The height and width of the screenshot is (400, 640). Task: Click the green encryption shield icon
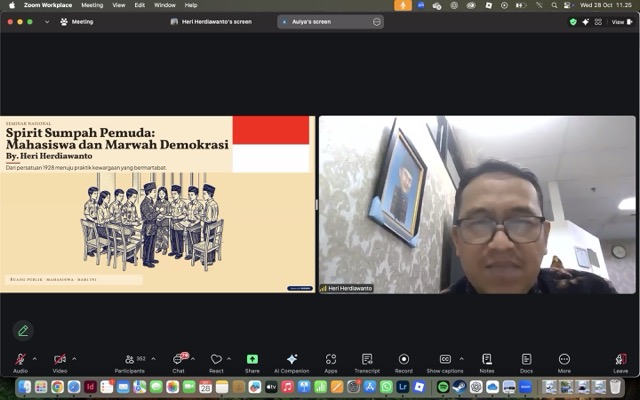point(573,22)
